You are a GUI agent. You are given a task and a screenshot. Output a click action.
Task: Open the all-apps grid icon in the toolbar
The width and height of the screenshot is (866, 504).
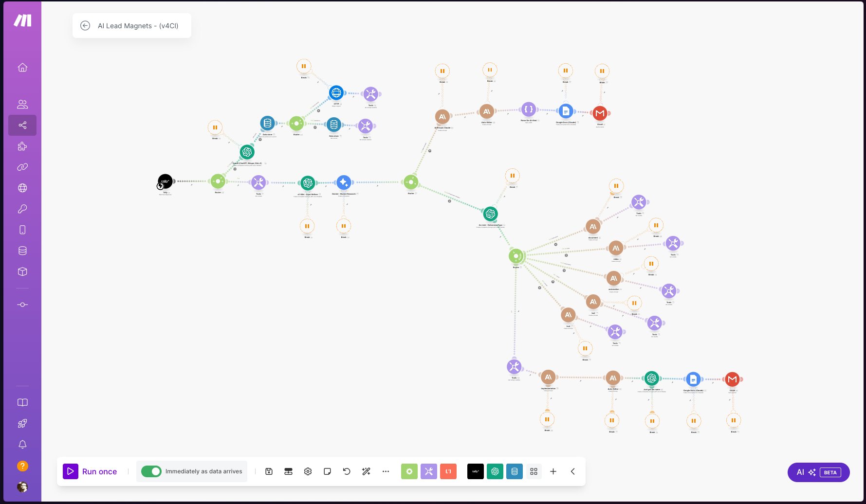click(x=534, y=471)
